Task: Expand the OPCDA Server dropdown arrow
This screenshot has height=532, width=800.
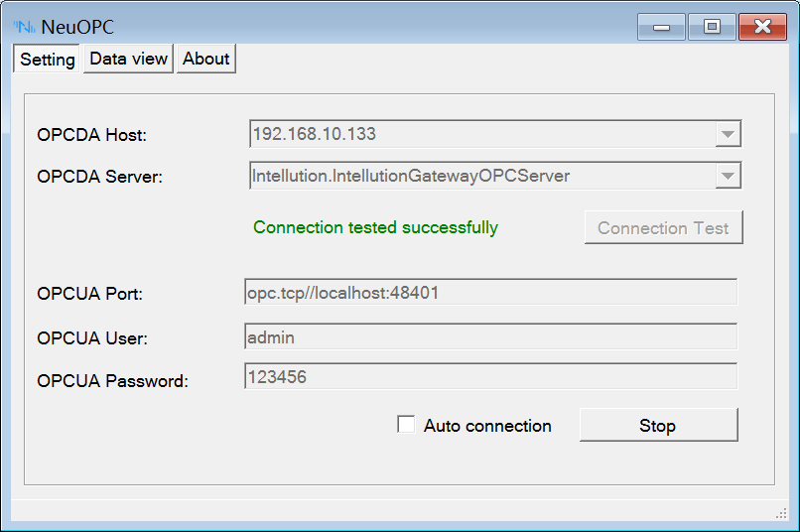Action: click(x=729, y=176)
